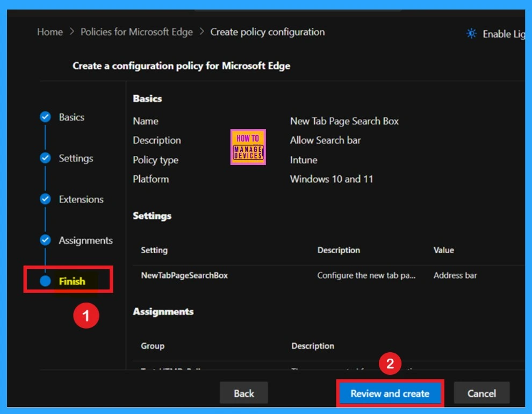Viewport: 532px width, 414px height.
Task: Switch to the Assignments wizard step
Action: pos(85,240)
